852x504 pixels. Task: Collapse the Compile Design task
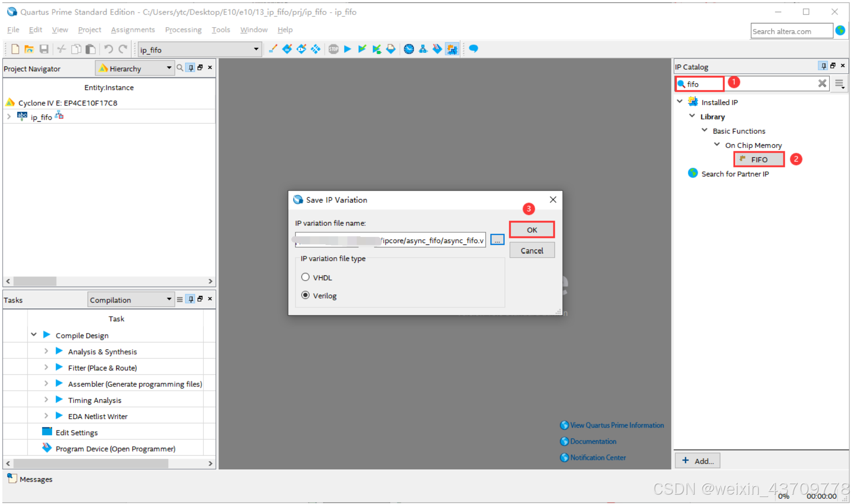(x=34, y=335)
